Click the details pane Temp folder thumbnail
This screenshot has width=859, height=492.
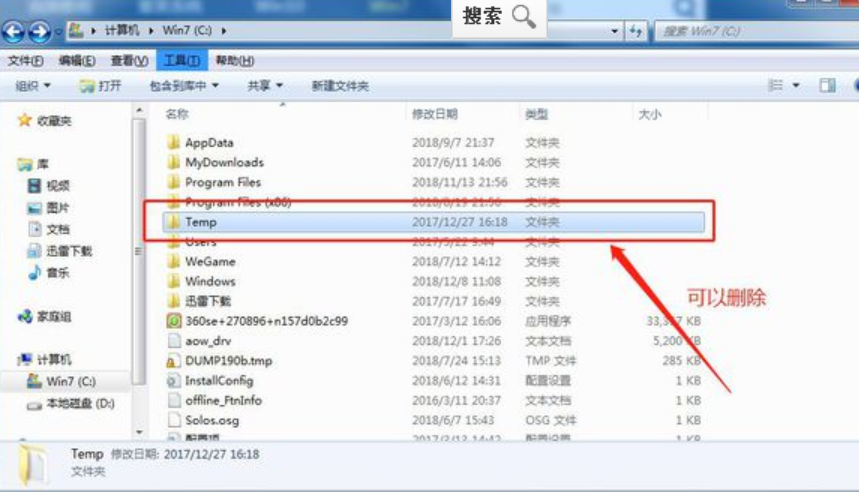pos(32,465)
